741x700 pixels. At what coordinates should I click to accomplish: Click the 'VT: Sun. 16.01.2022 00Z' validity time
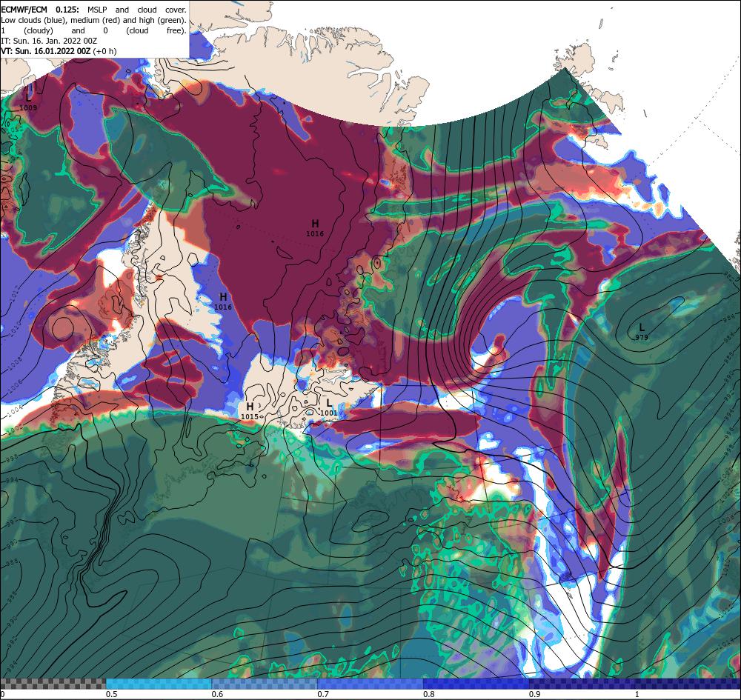coord(45,51)
